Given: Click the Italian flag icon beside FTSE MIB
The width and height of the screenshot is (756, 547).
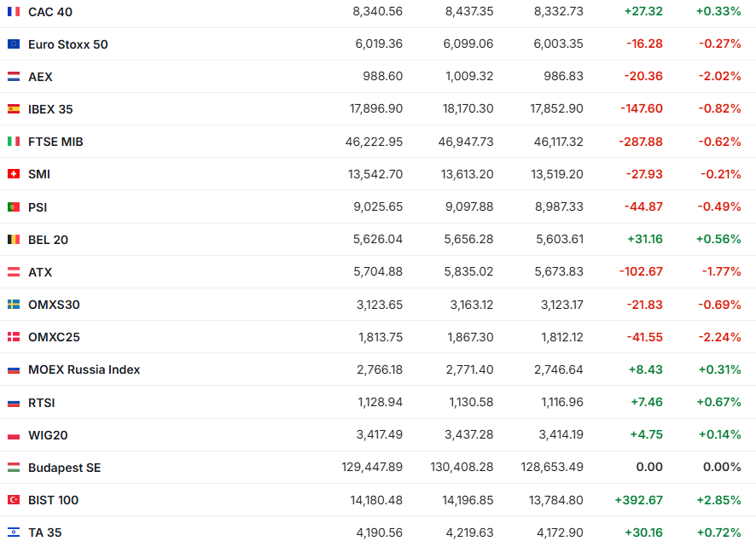Looking at the screenshot, I should point(14,142).
